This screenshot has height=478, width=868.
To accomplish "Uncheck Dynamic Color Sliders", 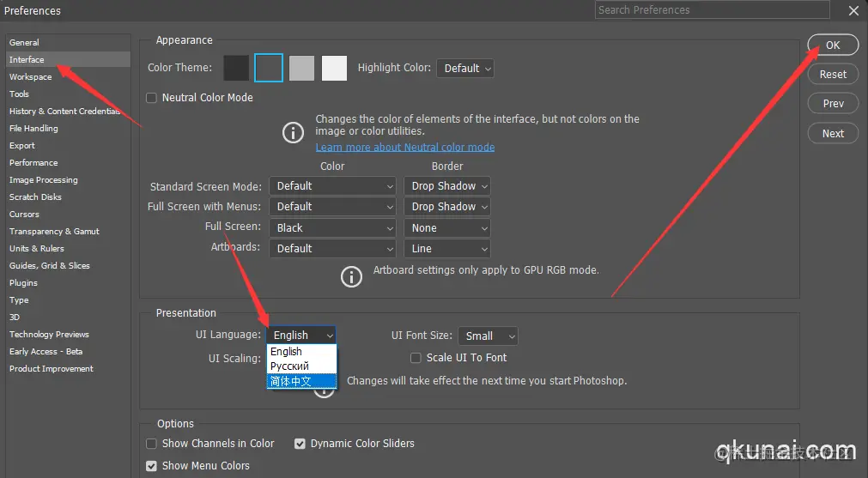I will point(300,444).
